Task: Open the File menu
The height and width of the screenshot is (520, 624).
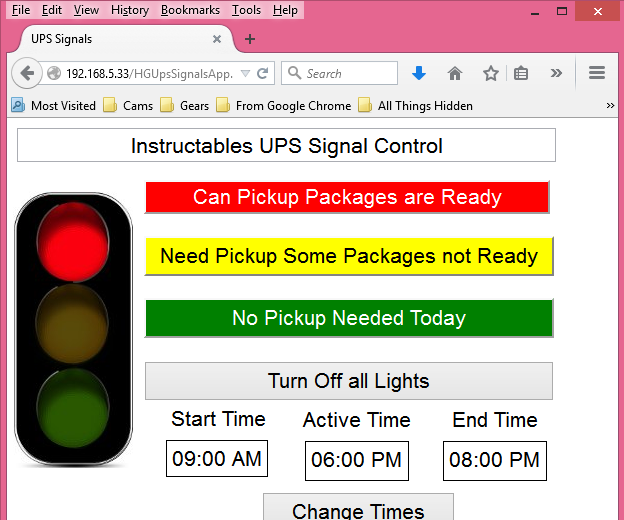Action: tap(21, 10)
